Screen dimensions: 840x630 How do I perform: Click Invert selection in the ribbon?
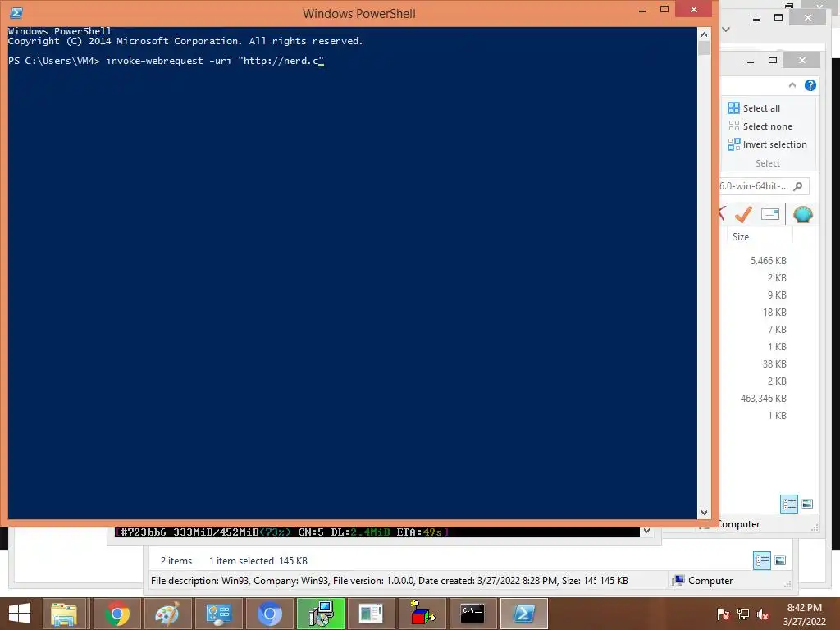(767, 144)
